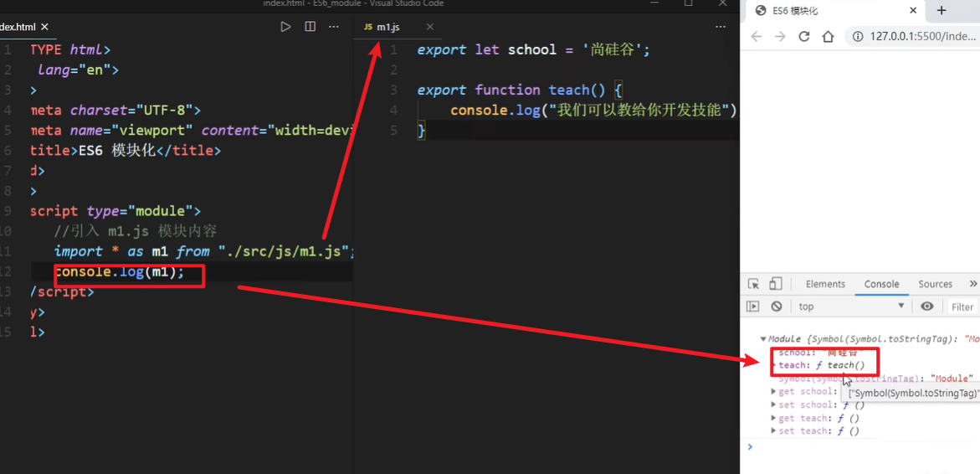Click the Split Editor icon
Image resolution: width=980 pixels, height=474 pixels.
tap(310, 27)
